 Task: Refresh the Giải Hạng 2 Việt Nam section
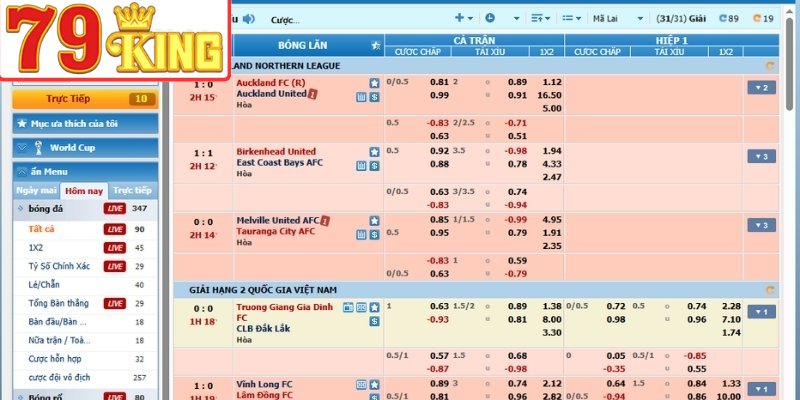[770, 290]
